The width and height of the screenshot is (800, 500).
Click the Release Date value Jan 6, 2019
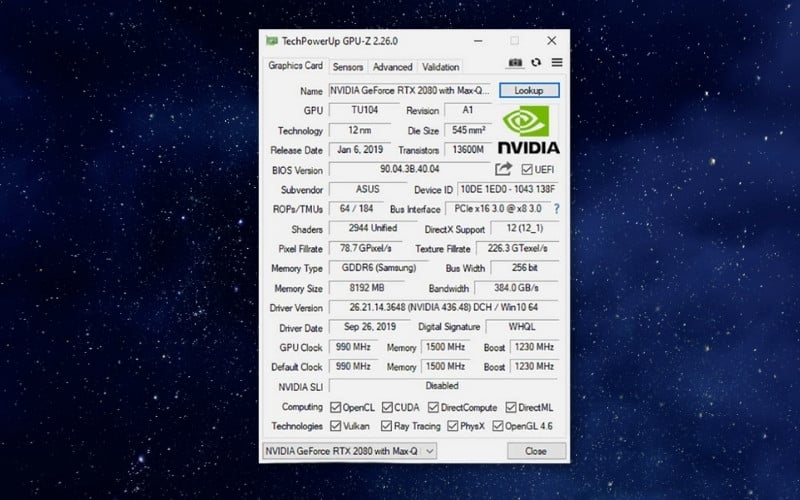click(360, 149)
